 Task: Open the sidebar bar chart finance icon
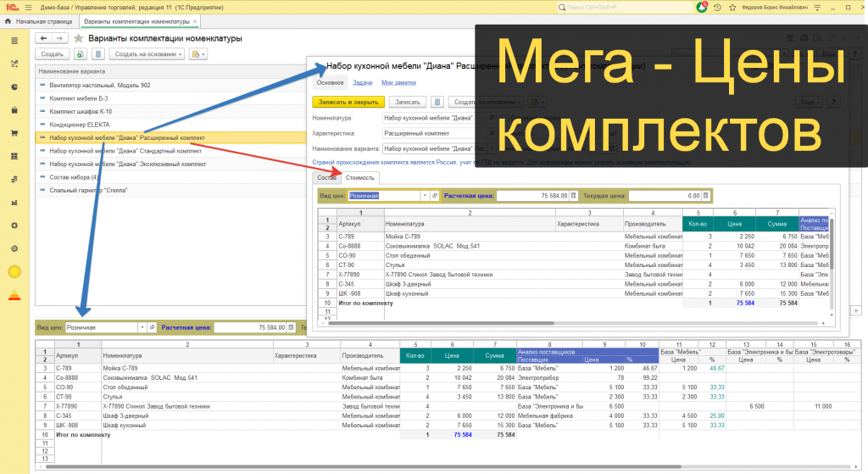pyautogui.click(x=14, y=203)
